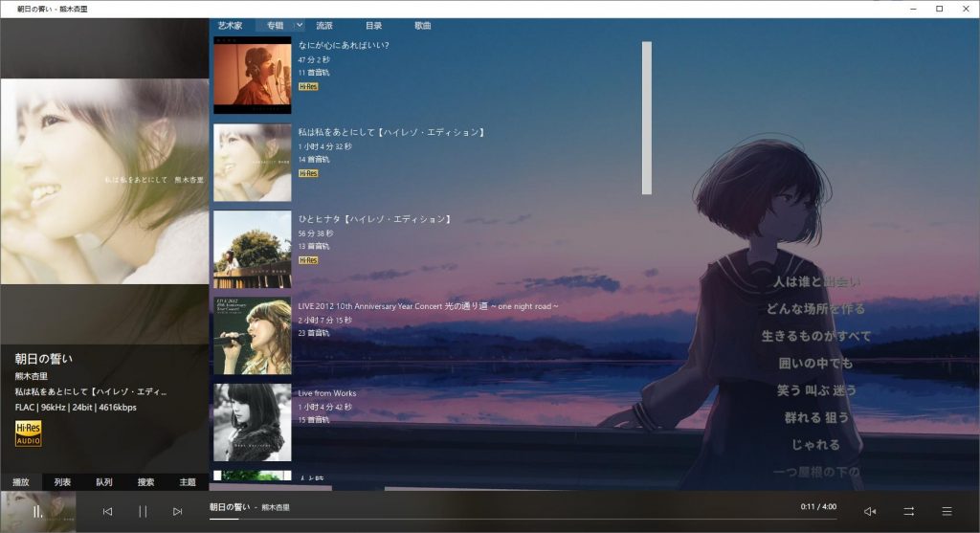Image resolution: width=980 pixels, height=533 pixels.
Task: Click the 47 分 2 秒 duration text
Action: (314, 60)
